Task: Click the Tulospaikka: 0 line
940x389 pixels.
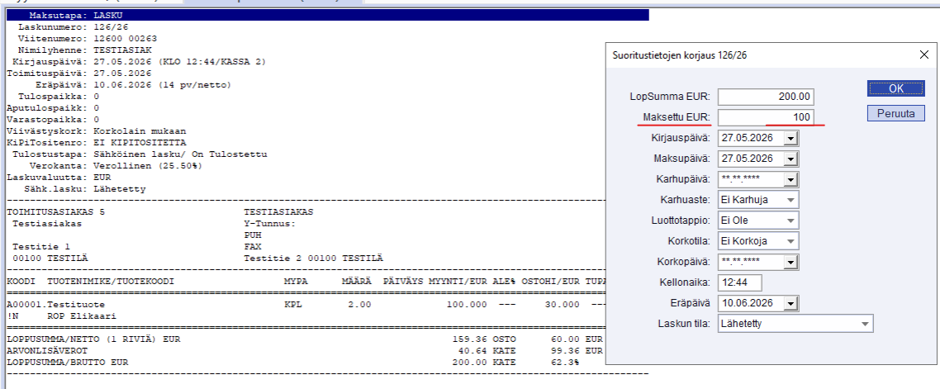Action: coord(59,97)
